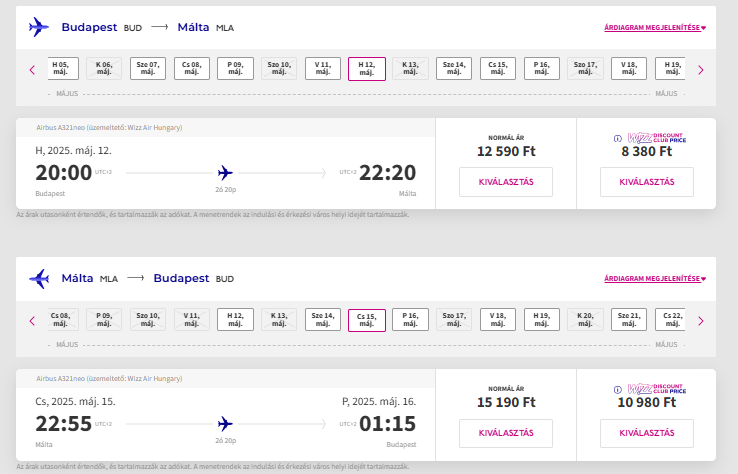Screen dimensions: 738x474
Task: Pick return date V 18, máj.
Action: coord(497,320)
